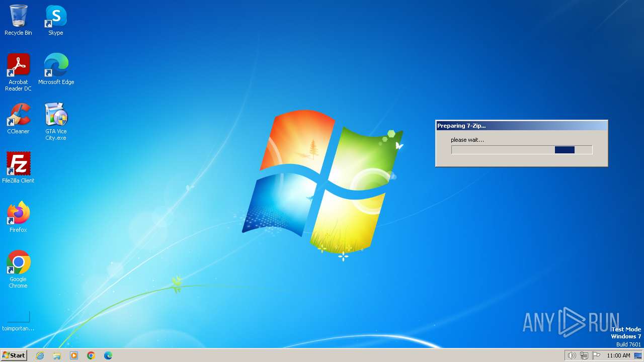Select the Firefox desktop shortcut
This screenshot has width=644, height=362.
click(18, 217)
